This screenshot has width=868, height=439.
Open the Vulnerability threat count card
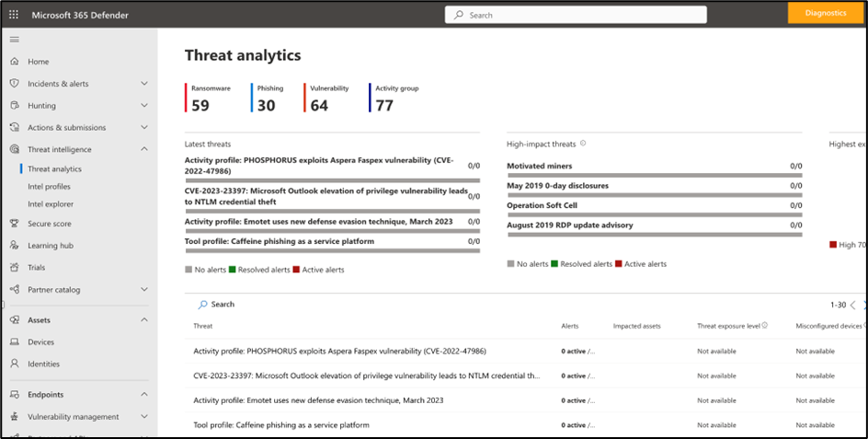(x=327, y=98)
